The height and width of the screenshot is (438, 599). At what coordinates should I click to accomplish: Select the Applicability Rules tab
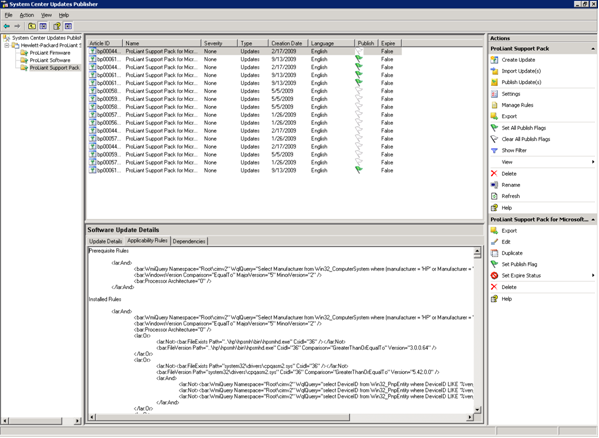click(x=147, y=241)
